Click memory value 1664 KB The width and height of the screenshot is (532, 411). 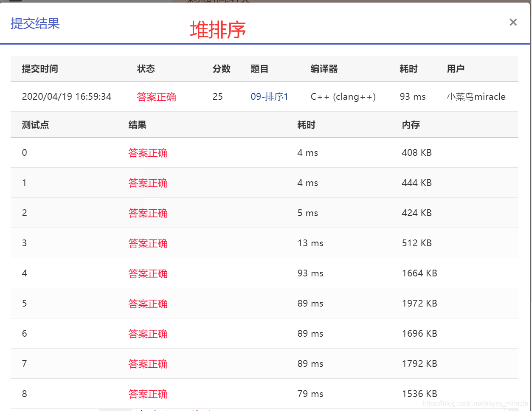coord(419,273)
